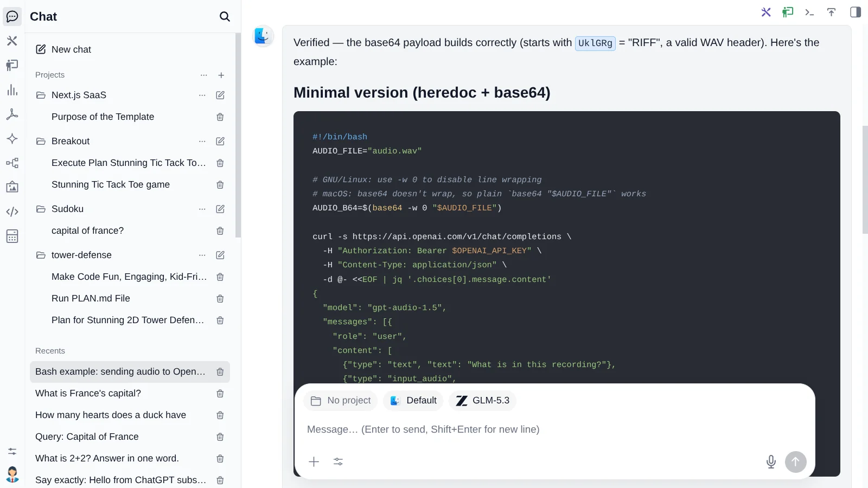Open the search in the Chat sidebar

pos(225,17)
